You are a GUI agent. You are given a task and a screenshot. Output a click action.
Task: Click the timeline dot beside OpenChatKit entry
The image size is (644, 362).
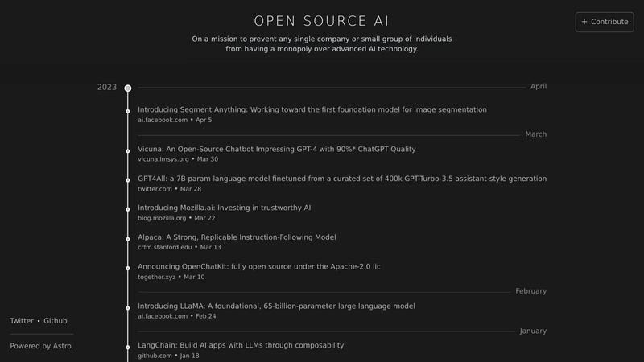[x=128, y=269]
